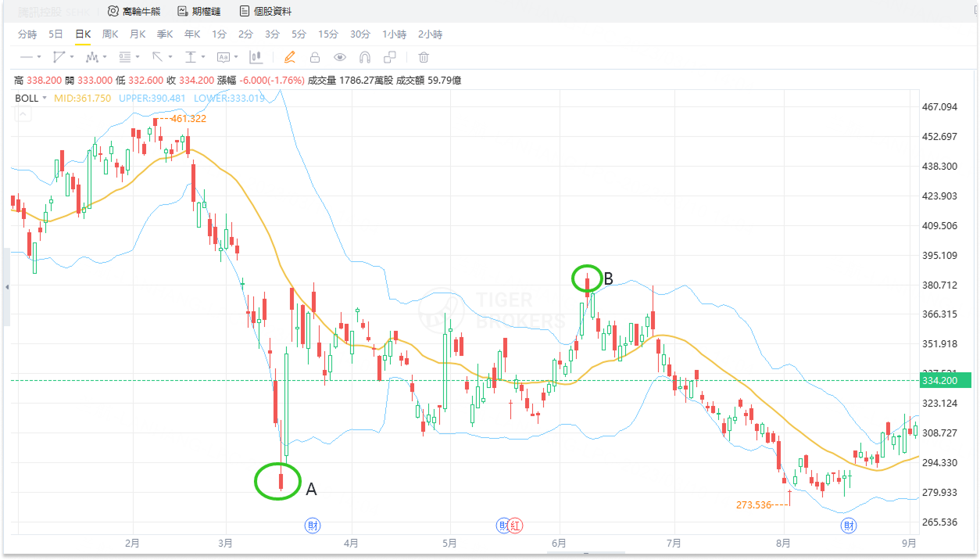Expand the left side panel handle
The image size is (980, 560).
pyautogui.click(x=7, y=287)
